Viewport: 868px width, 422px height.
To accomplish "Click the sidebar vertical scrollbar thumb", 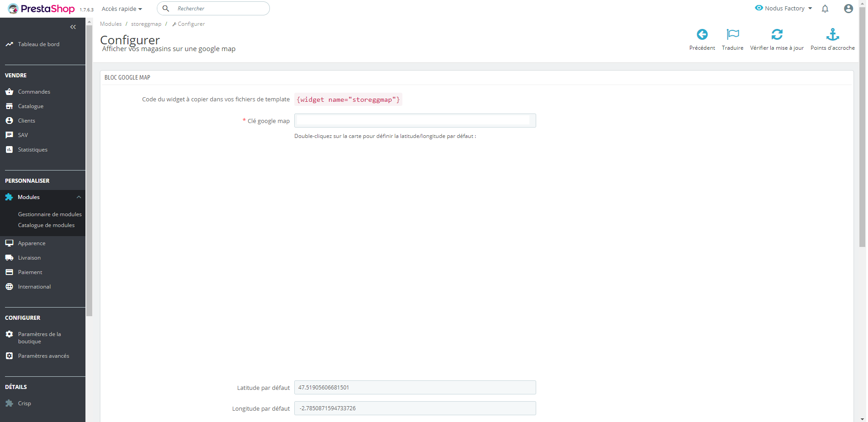I will click(89, 171).
